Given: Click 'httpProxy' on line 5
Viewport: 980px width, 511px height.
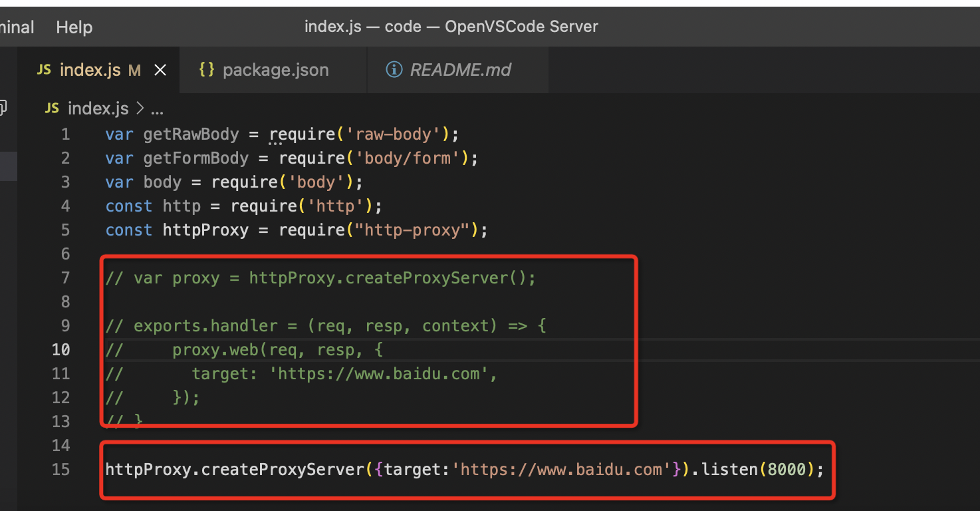Looking at the screenshot, I should [x=205, y=230].
